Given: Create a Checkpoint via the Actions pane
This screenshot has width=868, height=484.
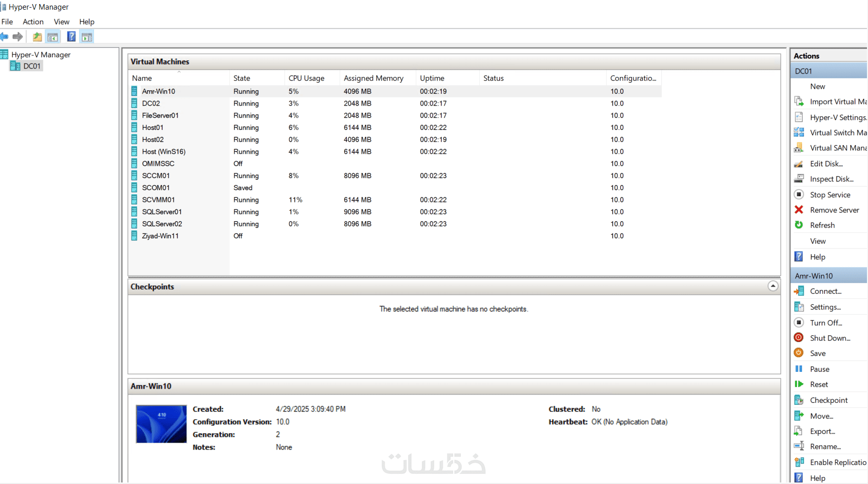Looking at the screenshot, I should tap(829, 400).
